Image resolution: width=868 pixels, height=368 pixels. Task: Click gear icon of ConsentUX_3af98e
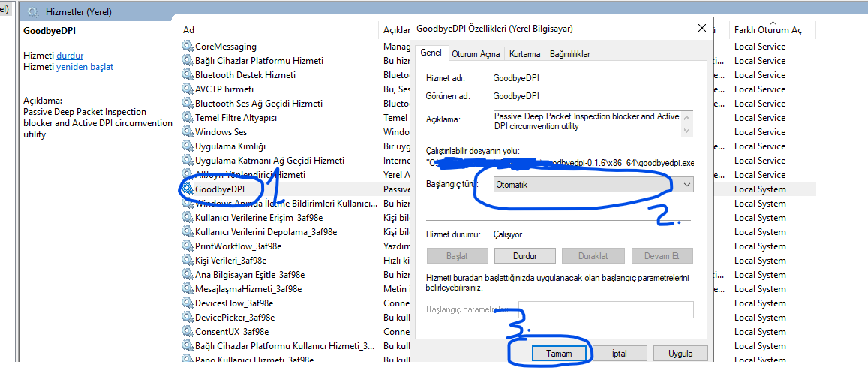point(188,332)
